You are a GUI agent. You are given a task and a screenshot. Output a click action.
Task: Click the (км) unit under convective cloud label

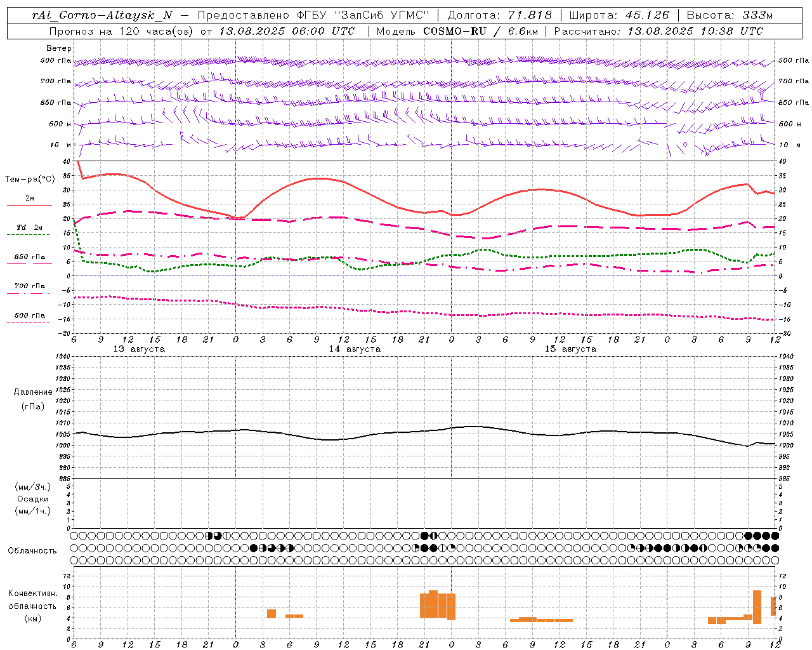[x=33, y=618]
